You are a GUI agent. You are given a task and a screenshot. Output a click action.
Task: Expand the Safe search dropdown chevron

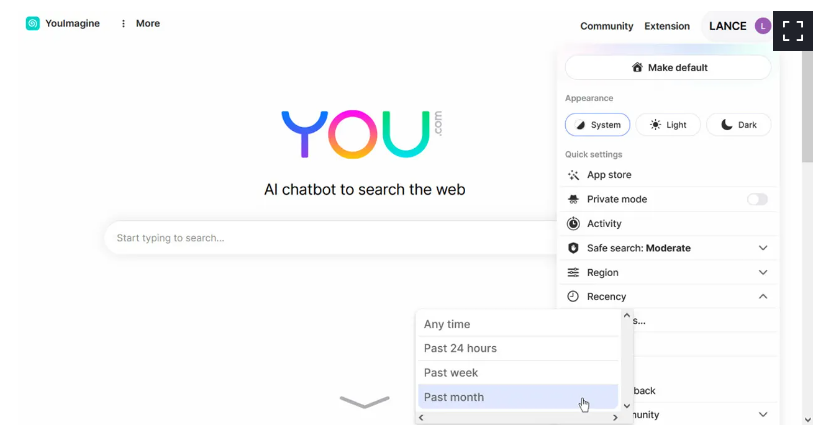coord(763,248)
